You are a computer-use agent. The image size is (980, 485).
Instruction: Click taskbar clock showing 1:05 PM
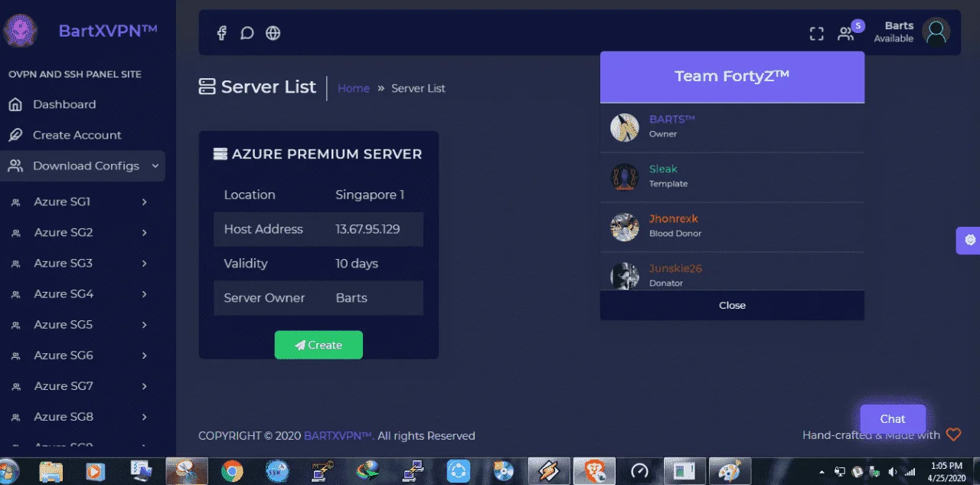947,471
